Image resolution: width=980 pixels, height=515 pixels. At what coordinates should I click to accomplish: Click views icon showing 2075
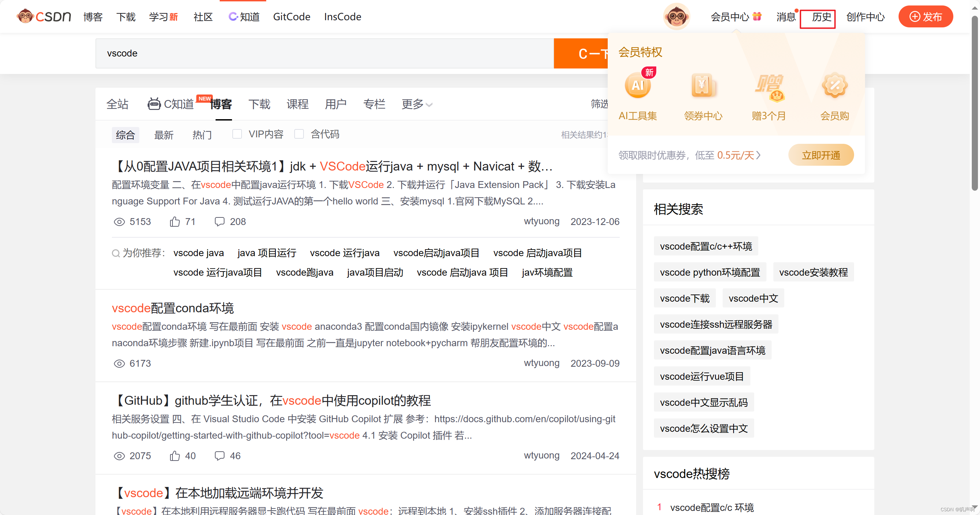pos(119,456)
